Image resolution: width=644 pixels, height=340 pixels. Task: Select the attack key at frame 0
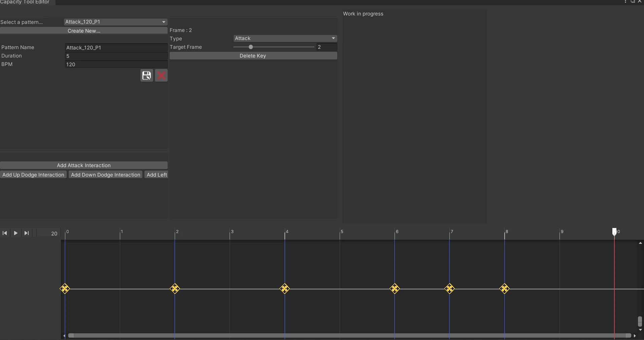[x=65, y=289]
